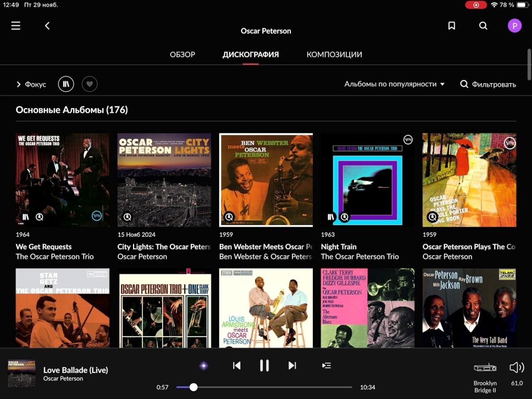This screenshot has height=399, width=532.
Task: Tap the battery status icon
Action: point(522,5)
